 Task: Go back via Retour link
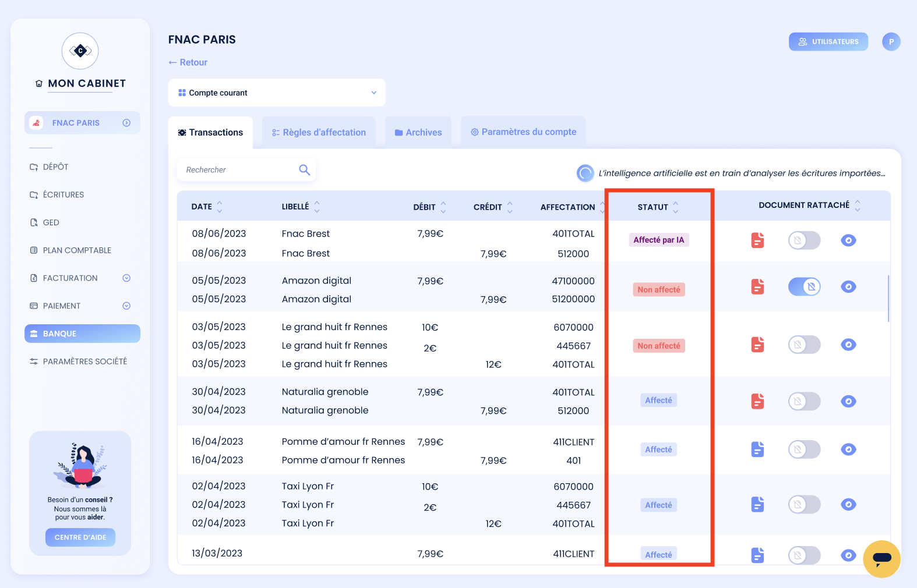[188, 62]
